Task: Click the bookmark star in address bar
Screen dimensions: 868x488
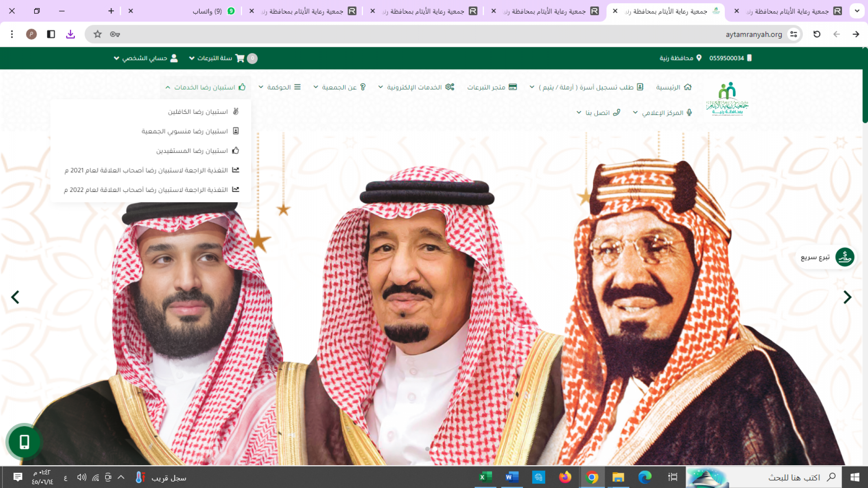Action: click(97, 34)
